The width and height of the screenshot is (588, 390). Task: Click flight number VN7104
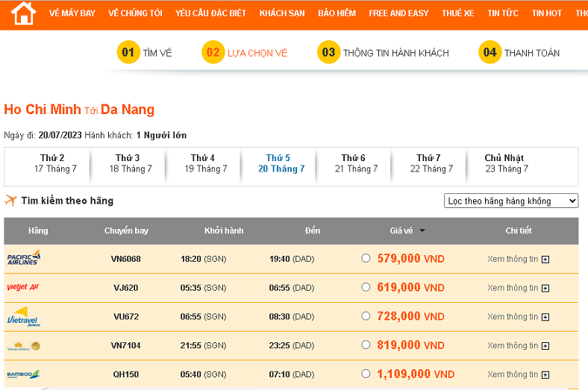pos(126,345)
